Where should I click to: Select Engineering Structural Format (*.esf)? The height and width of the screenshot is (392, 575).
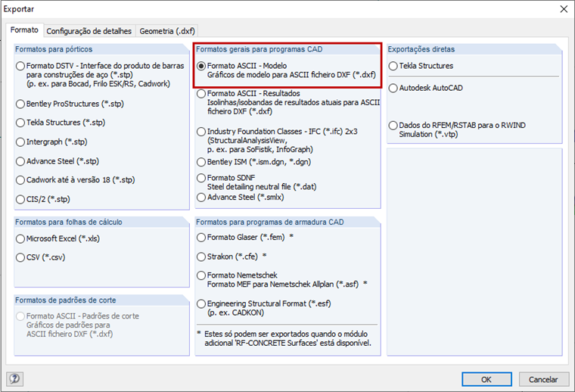coord(201,303)
